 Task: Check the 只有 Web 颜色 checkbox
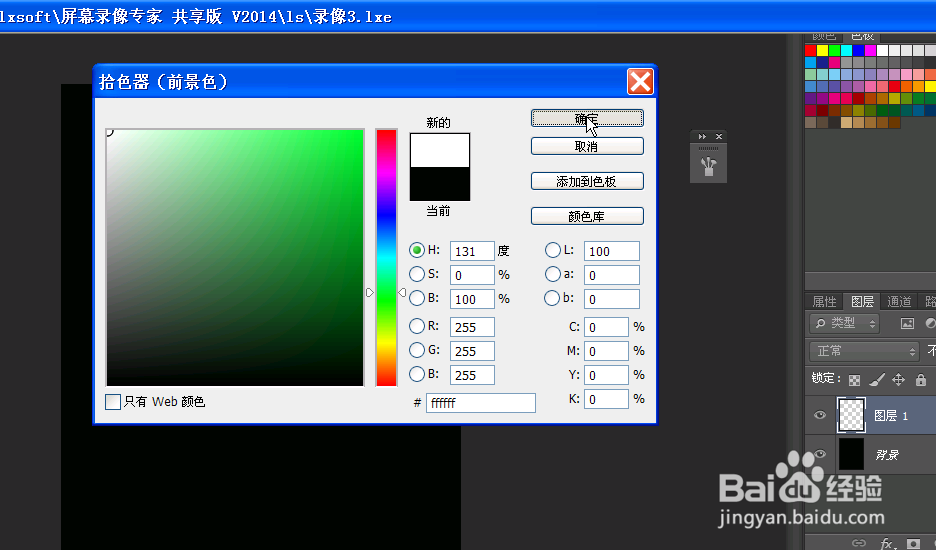(113, 401)
